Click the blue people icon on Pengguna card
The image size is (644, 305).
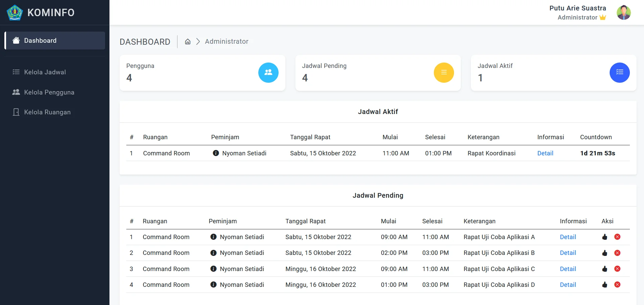(268, 73)
